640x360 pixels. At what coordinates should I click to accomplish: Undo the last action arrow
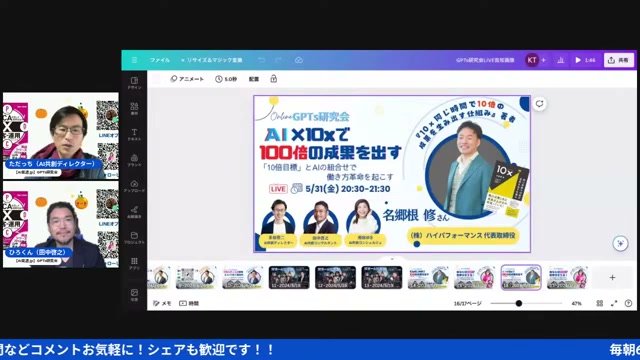coord(262,60)
